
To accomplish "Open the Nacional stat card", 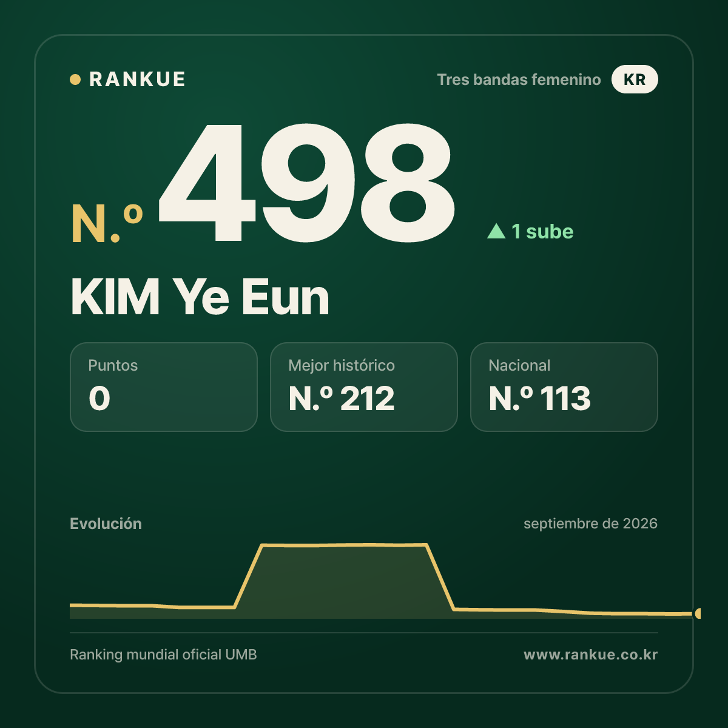I will pyautogui.click(x=564, y=387).
